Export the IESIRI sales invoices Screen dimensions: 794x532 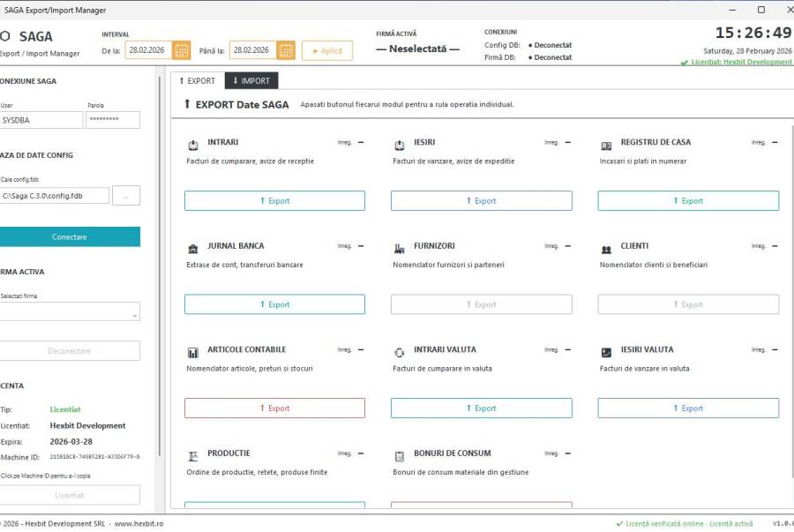(x=481, y=201)
